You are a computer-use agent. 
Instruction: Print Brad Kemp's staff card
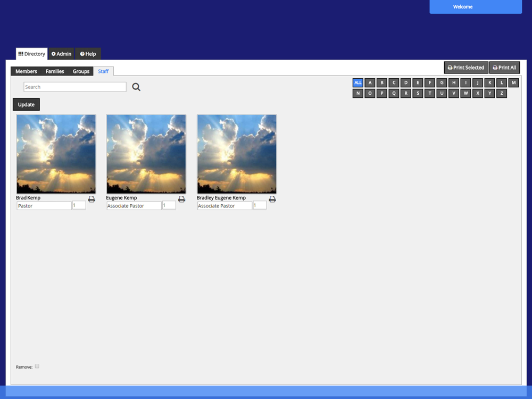(x=92, y=199)
